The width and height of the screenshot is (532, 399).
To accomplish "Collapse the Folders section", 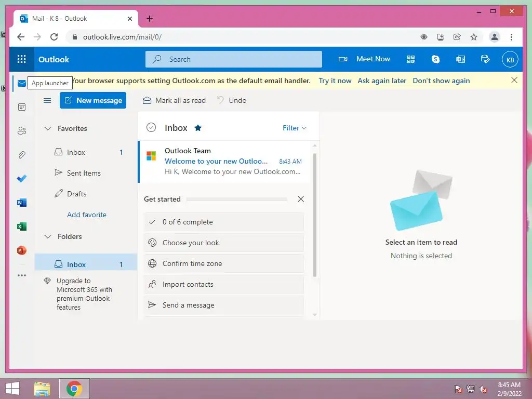I will [x=48, y=236].
